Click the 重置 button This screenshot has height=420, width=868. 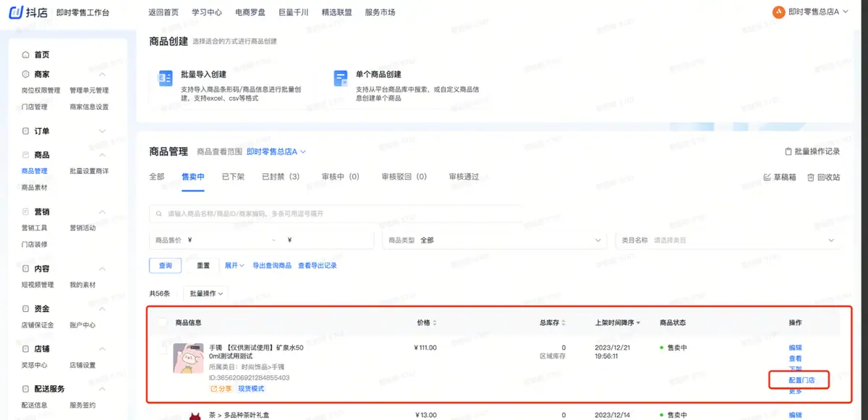(x=203, y=266)
